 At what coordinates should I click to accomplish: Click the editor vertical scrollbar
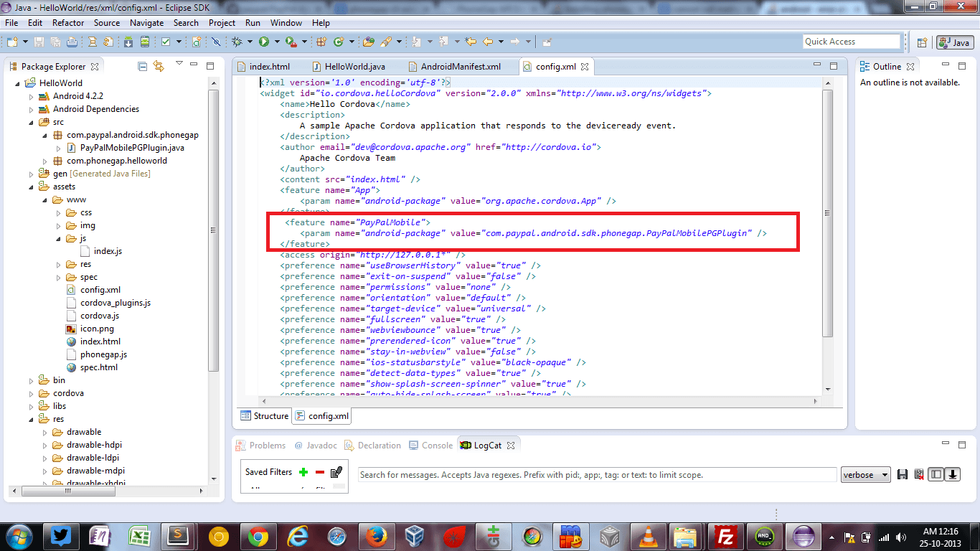[827, 212]
